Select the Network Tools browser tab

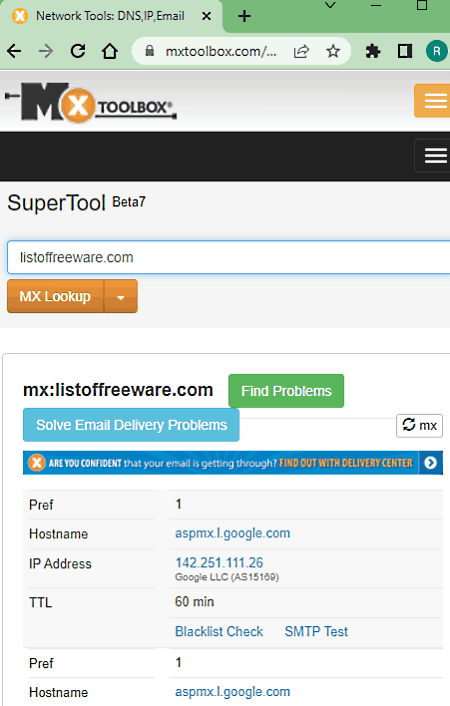(x=111, y=16)
